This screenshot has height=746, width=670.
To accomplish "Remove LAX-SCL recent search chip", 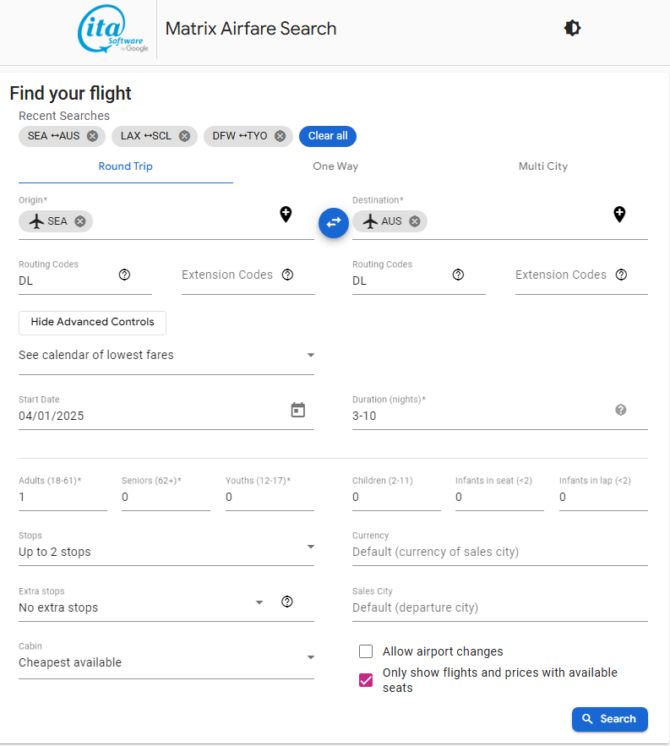I will [184, 136].
